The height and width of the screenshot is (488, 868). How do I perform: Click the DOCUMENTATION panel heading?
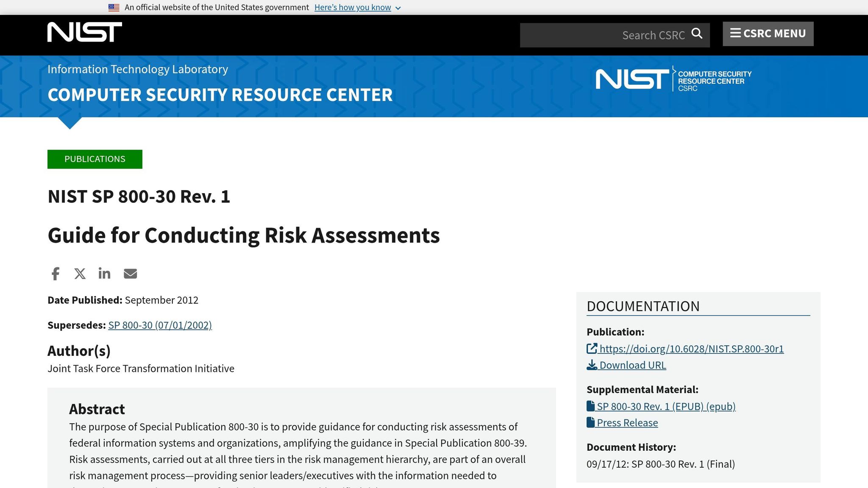click(643, 306)
